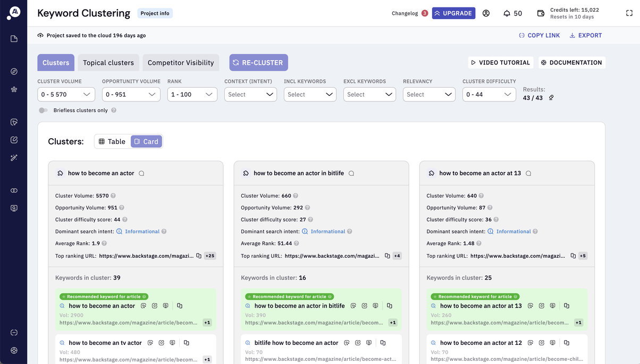
Task: Select the compass icon in the sidebar
Action: [x=14, y=71]
